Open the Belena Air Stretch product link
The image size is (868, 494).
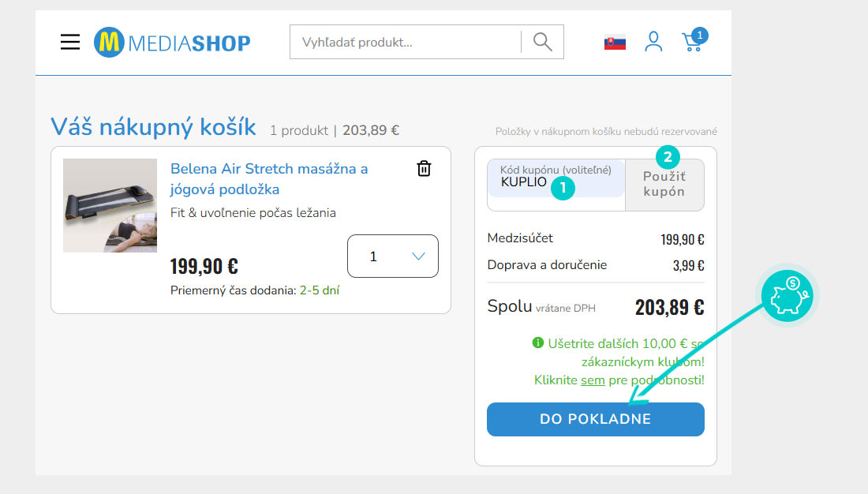(269, 179)
